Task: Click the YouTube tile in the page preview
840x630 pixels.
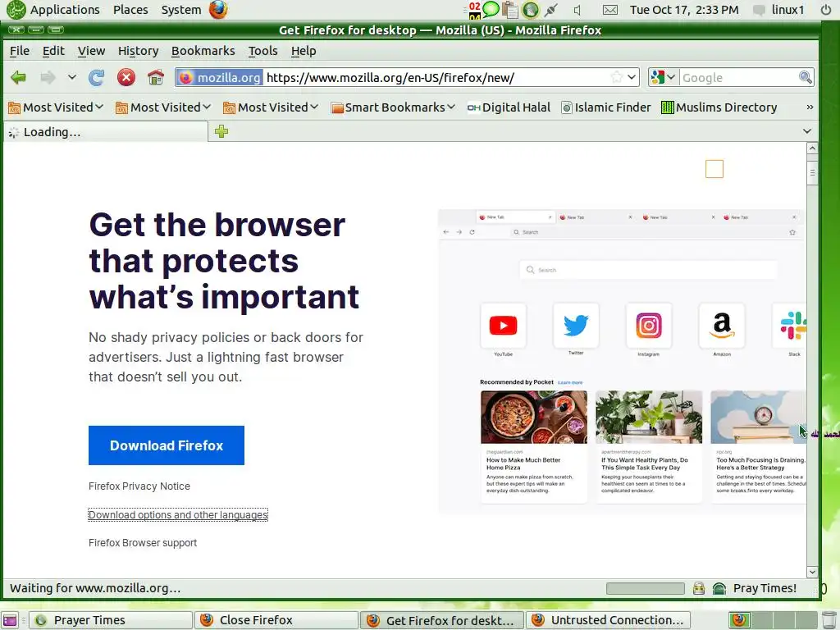Action: (503, 326)
